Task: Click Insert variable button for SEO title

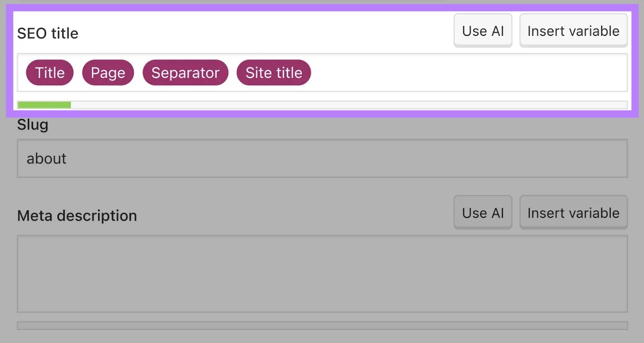Action: point(573,31)
